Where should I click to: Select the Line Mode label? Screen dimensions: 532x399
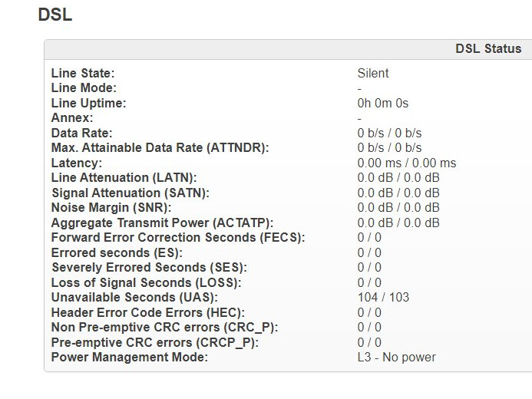point(84,88)
